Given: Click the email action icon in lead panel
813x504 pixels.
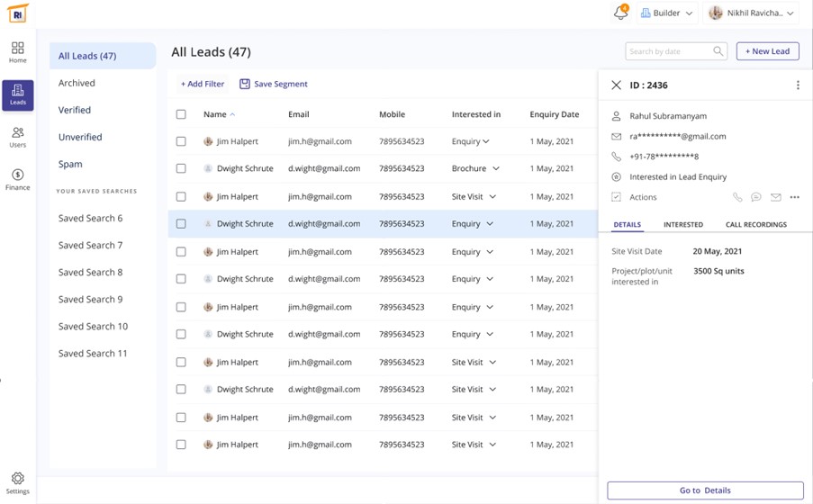Looking at the screenshot, I should coord(775,197).
